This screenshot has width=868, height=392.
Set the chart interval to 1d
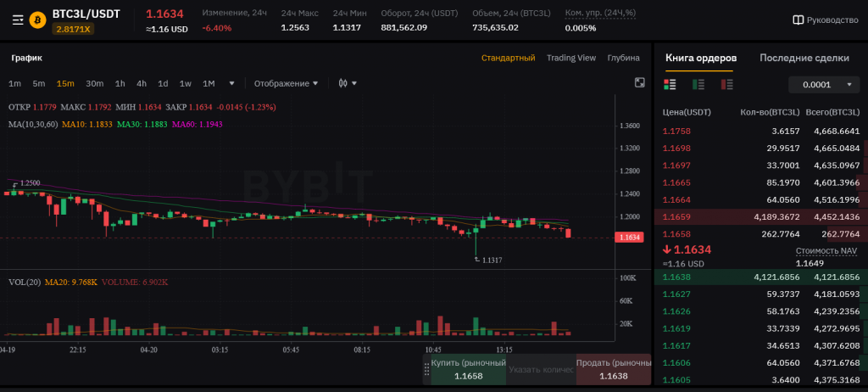163,83
